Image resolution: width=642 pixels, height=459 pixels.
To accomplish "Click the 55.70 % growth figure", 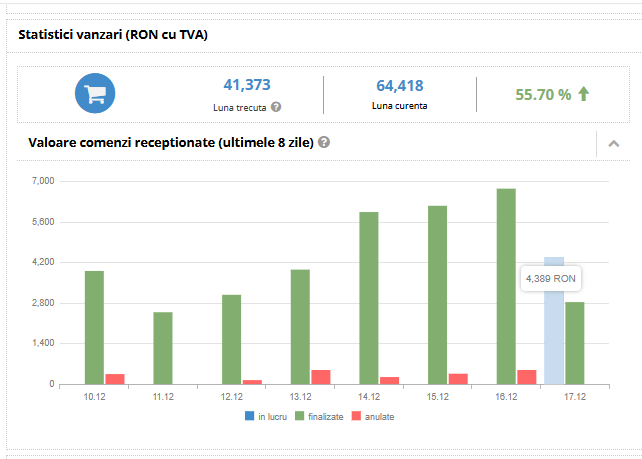I will tap(543, 94).
